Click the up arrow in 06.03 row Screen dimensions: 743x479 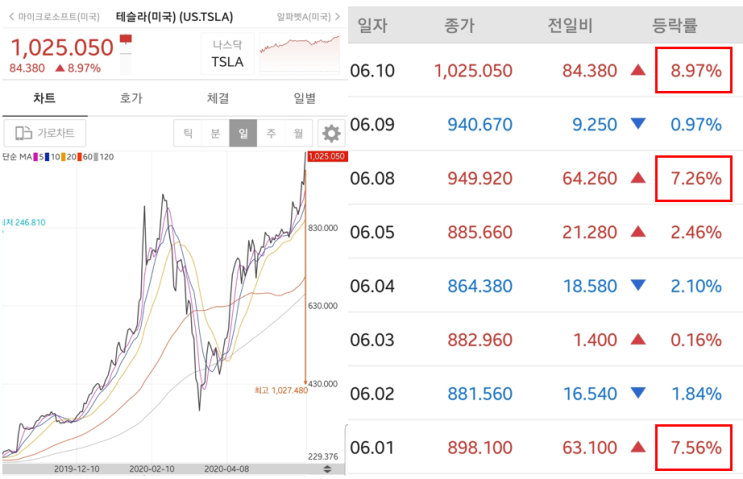coord(638,339)
